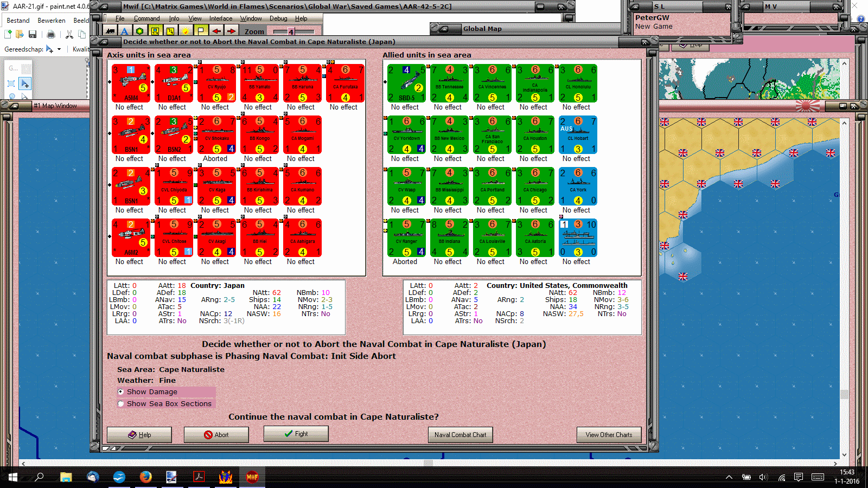Open the Naval Combat Chart
This screenshot has width=868, height=488.
tap(461, 435)
